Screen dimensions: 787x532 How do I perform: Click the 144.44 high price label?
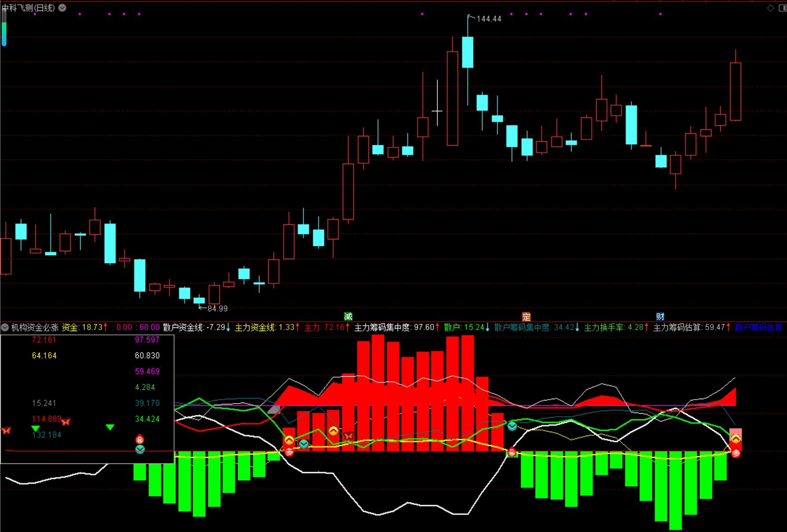pyautogui.click(x=489, y=19)
